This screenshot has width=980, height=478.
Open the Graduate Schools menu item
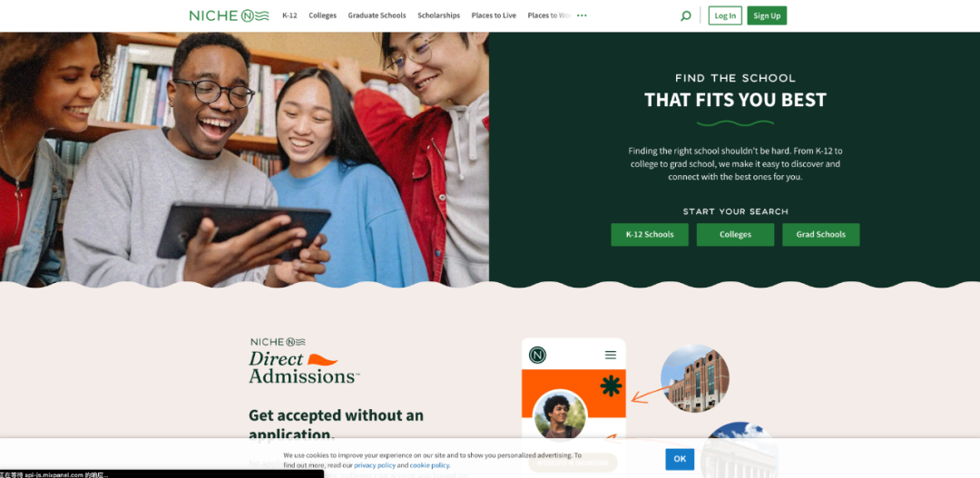click(x=377, y=15)
